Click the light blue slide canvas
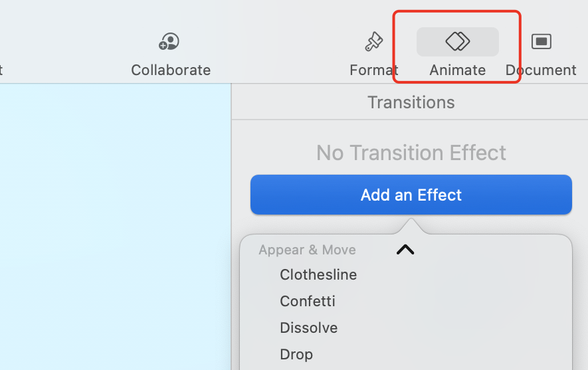Screen dimensions: 588x370 click(x=115, y=227)
